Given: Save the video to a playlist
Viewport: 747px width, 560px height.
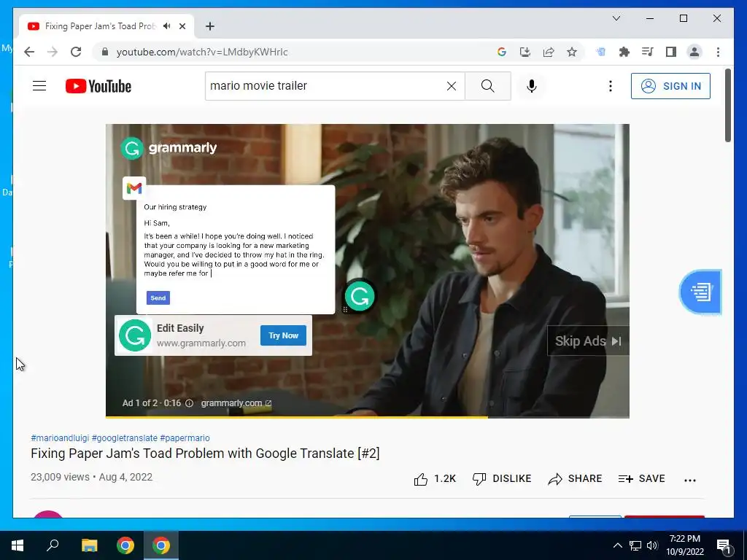Looking at the screenshot, I should 641,478.
